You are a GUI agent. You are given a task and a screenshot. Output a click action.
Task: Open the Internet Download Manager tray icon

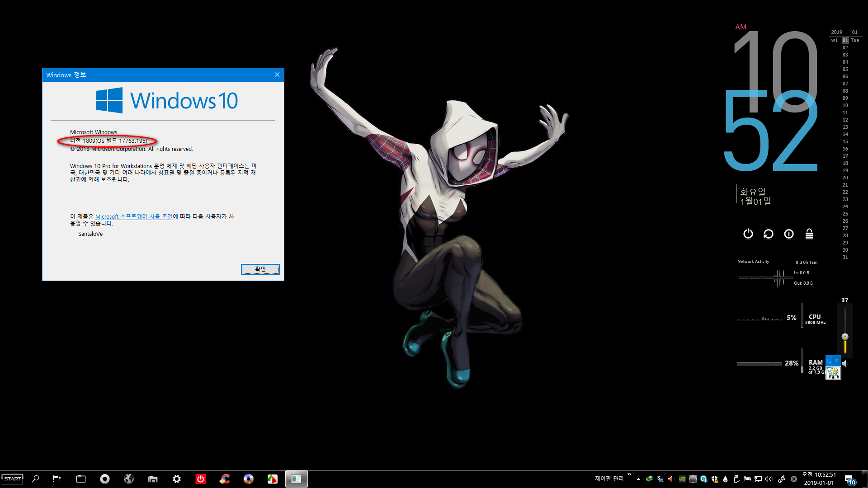tap(650, 479)
